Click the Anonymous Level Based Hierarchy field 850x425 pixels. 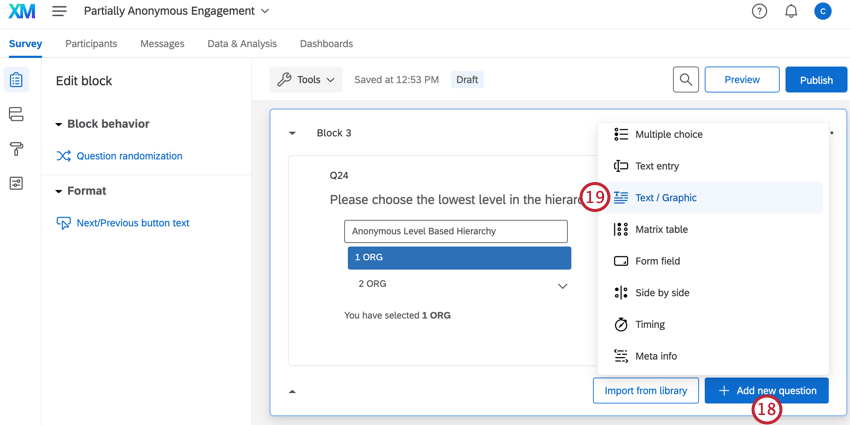(456, 231)
